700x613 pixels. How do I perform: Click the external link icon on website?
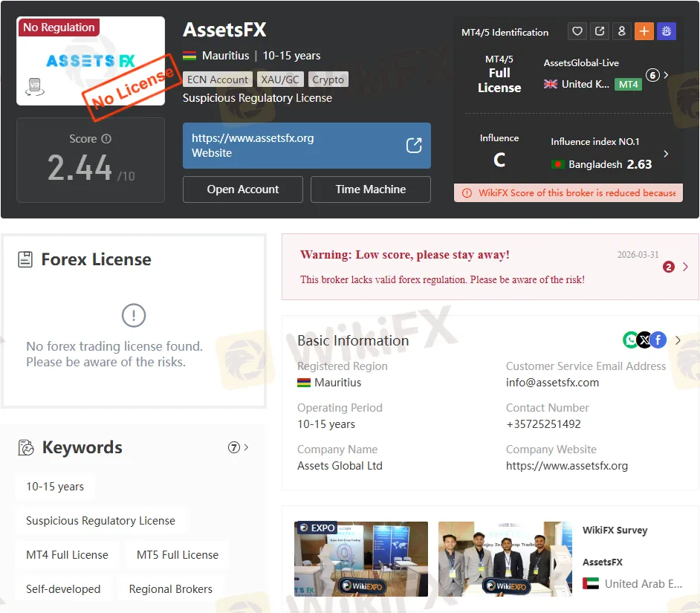[x=414, y=146]
